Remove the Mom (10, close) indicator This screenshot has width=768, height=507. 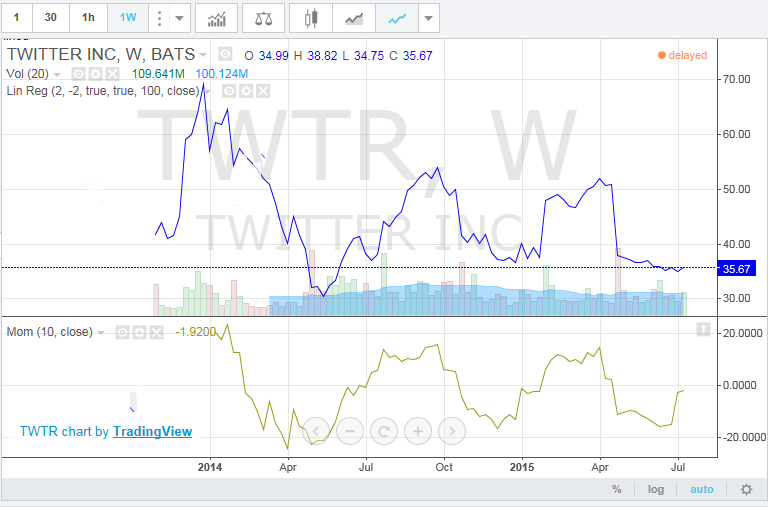(156, 333)
